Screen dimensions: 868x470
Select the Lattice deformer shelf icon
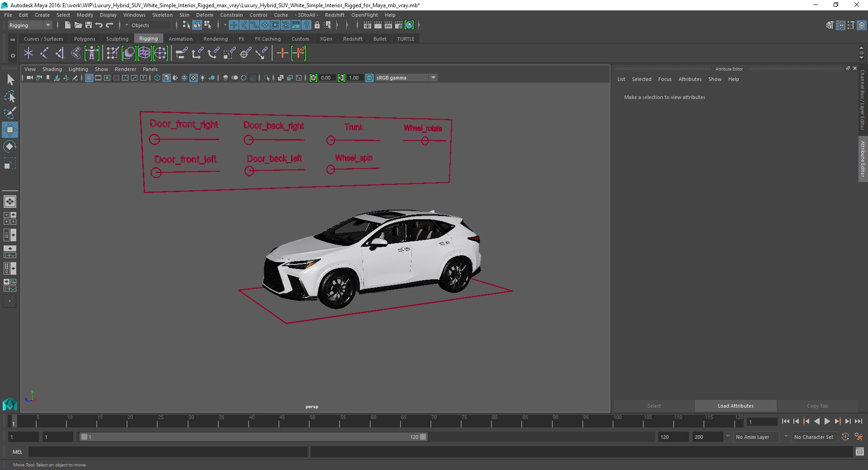144,53
